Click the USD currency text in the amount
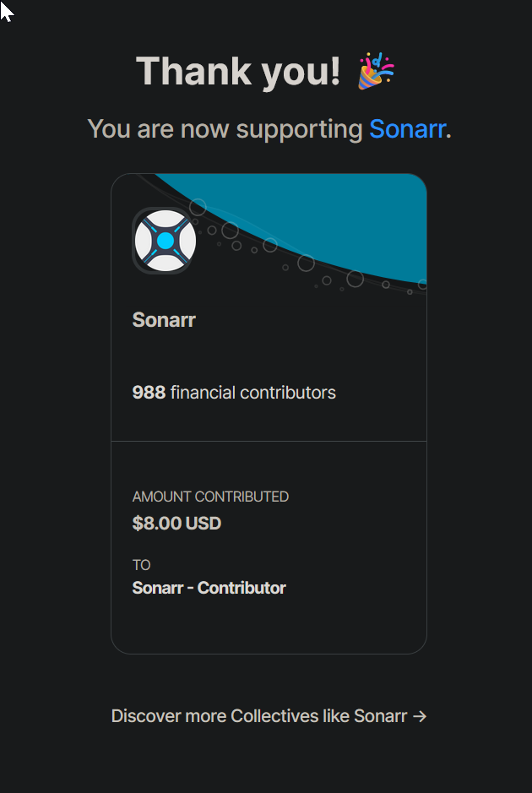Viewport: 532px width, 793px height. point(204,524)
